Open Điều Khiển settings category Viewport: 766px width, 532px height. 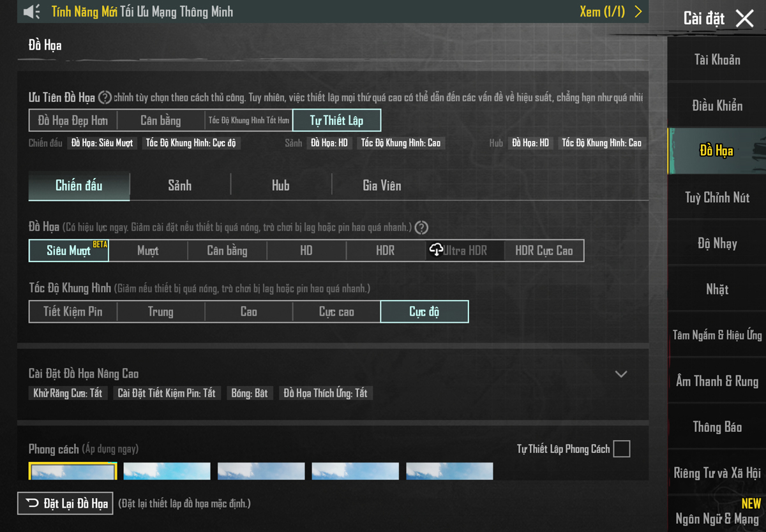[x=717, y=106]
